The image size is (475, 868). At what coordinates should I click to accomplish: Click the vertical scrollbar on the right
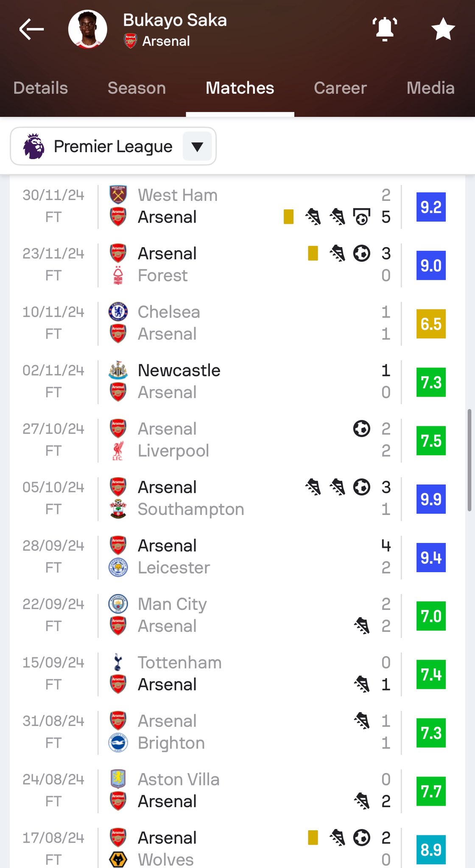469,460
